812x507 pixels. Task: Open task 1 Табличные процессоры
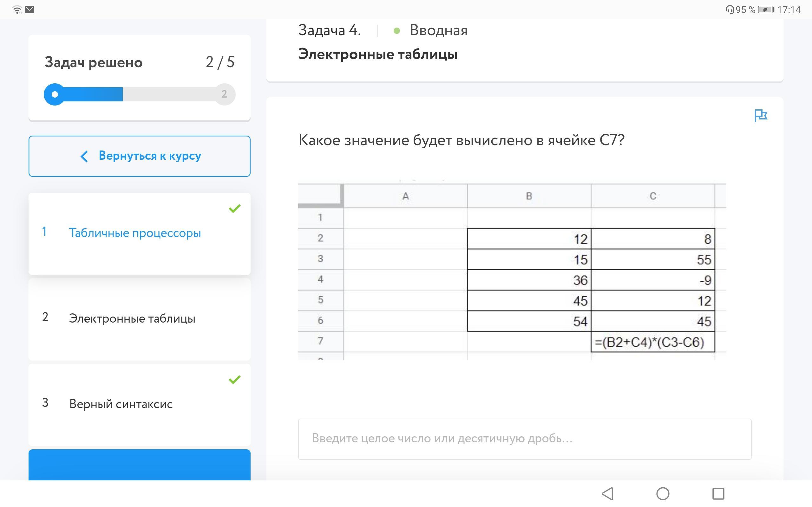[x=134, y=233]
